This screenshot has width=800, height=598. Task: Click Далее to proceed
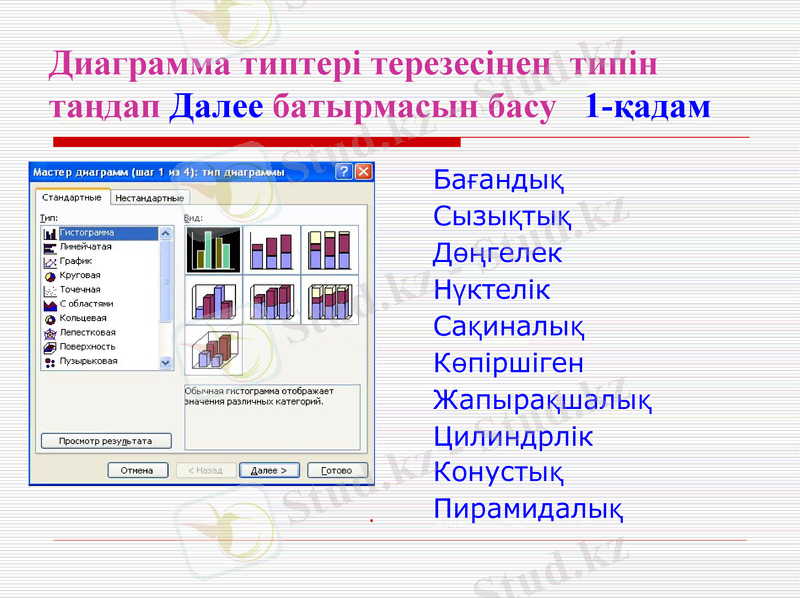[269, 469]
